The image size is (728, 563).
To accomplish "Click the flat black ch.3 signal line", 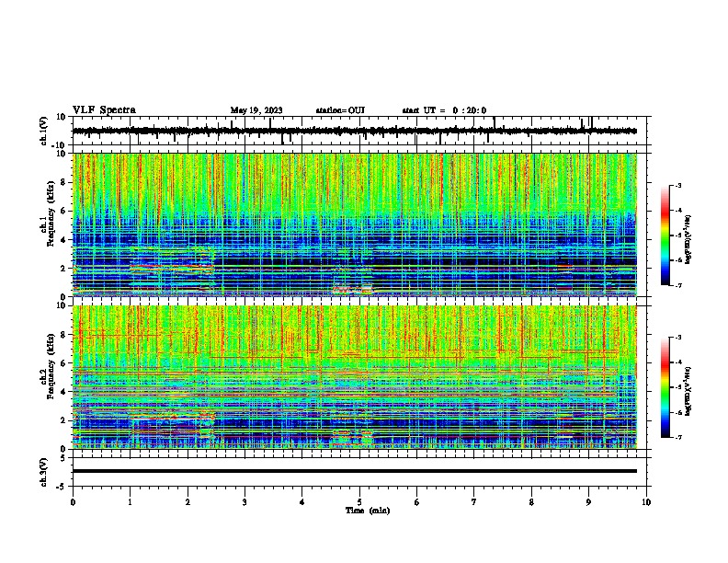I will click(355, 471).
